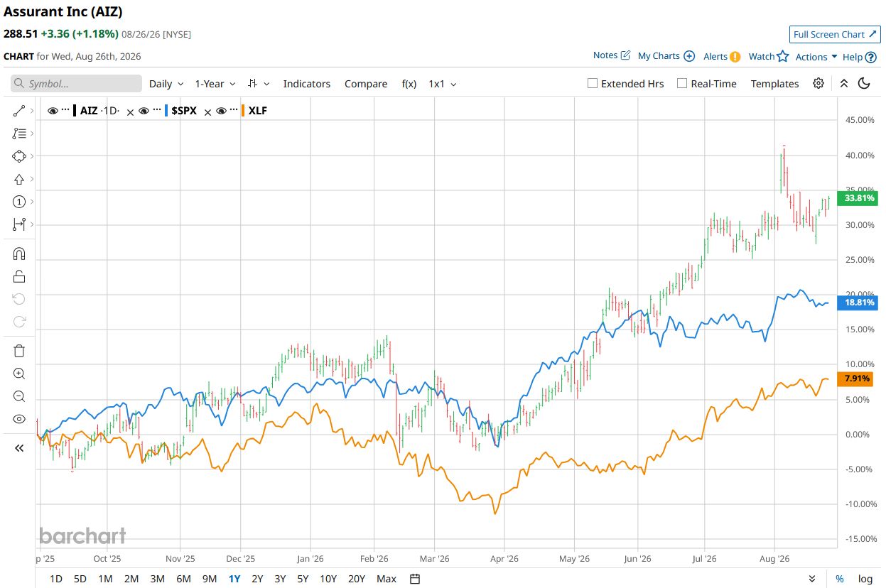Select the 5D time range
886x588 pixels.
coord(80,579)
